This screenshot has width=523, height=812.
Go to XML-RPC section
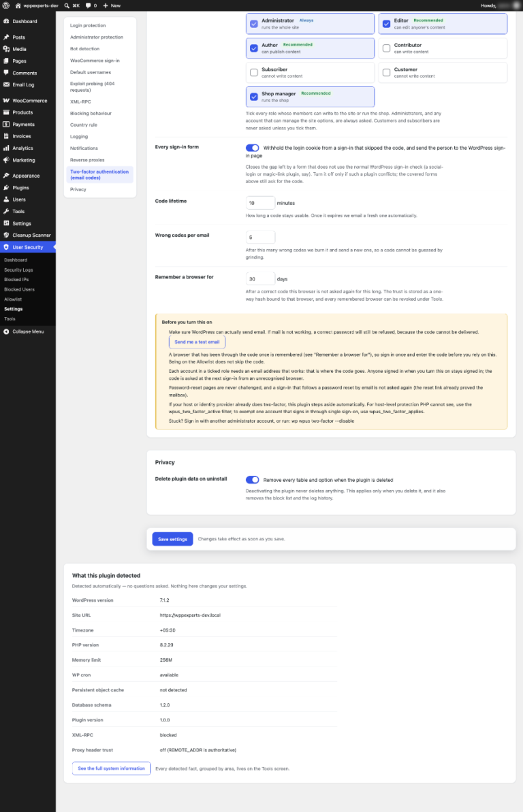(x=80, y=102)
